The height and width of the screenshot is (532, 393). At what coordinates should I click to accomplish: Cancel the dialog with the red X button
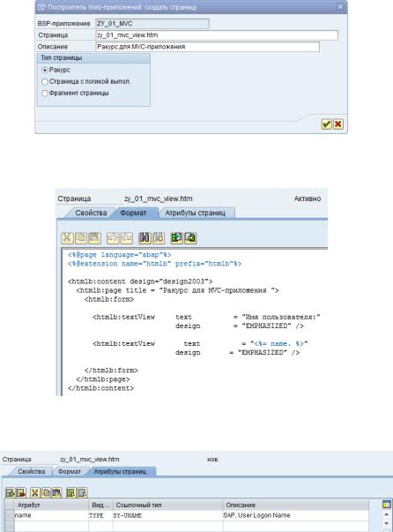[x=337, y=124]
